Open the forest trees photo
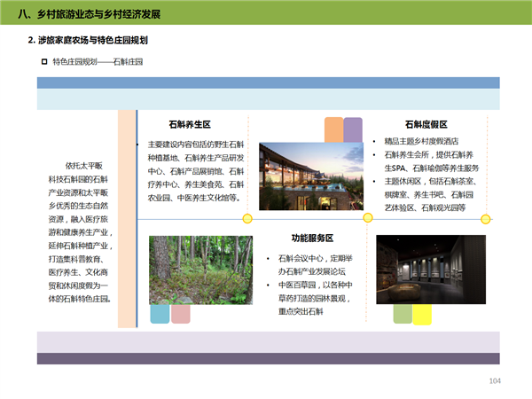The height and width of the screenshot is (399, 532). (x=199, y=270)
